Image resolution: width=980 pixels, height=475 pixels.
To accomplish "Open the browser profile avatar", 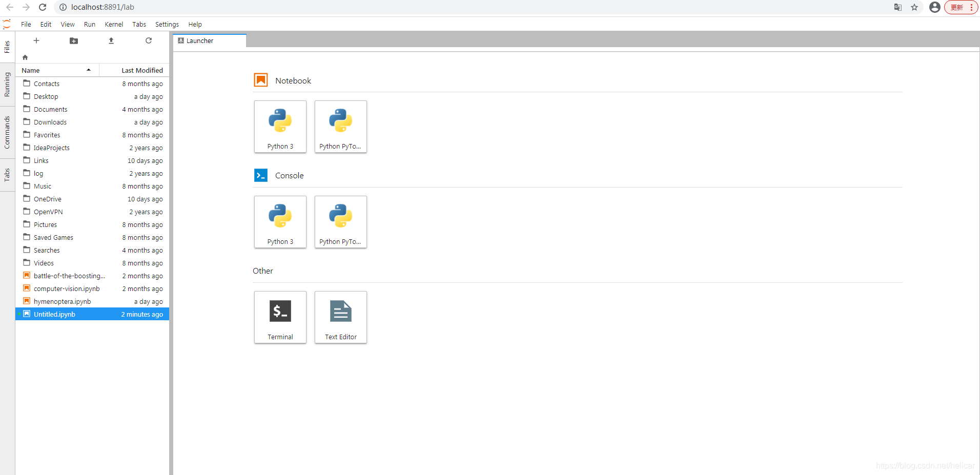I will 935,7.
